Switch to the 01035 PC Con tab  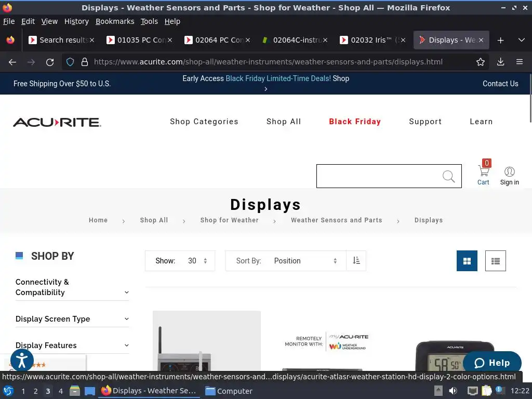click(139, 40)
